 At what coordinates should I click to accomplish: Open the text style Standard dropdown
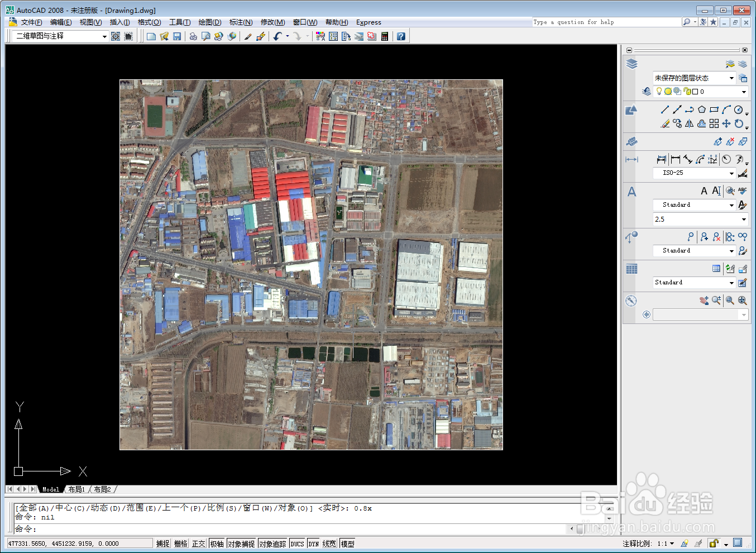click(694, 205)
